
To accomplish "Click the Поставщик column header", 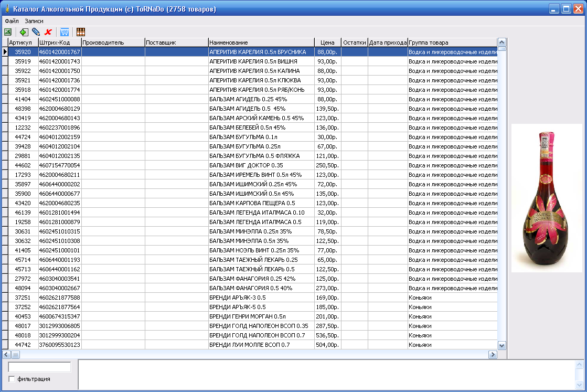I will click(177, 43).
